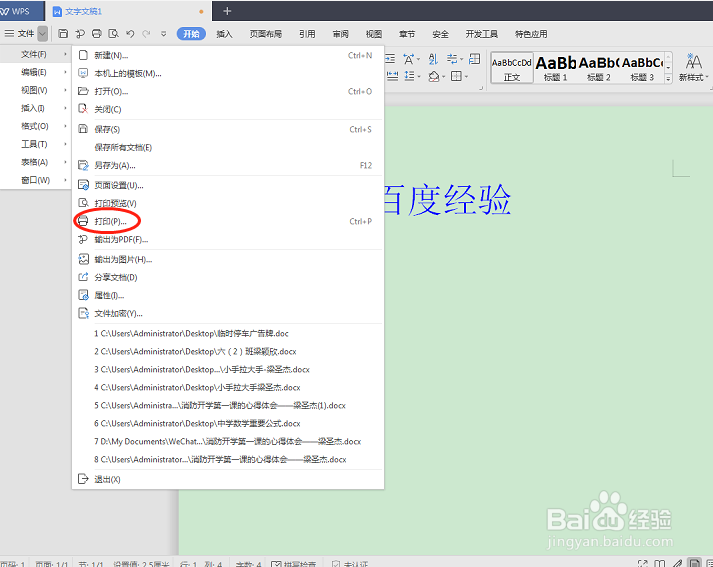The height and width of the screenshot is (567, 713).
Task: Choose 关闭(C) from the file menu
Action: click(227, 109)
